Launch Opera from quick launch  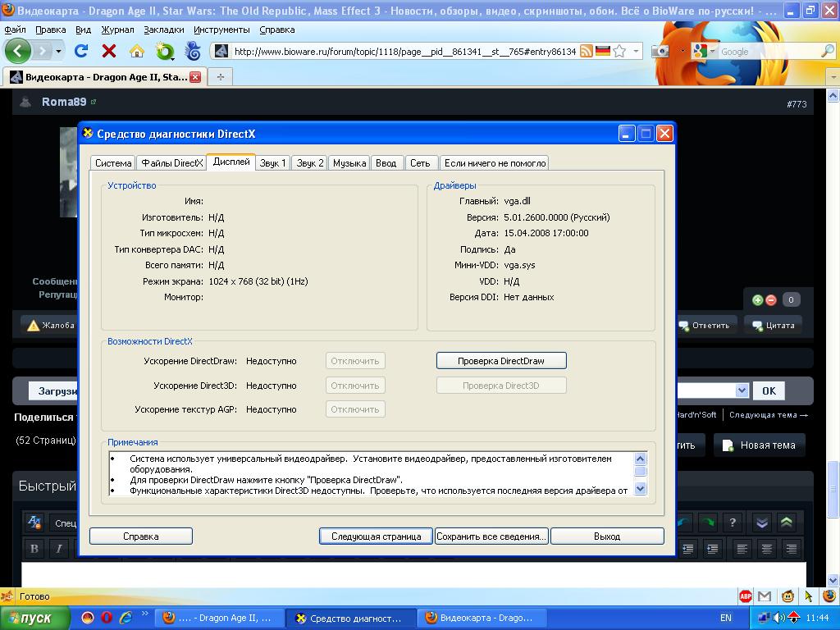107,618
